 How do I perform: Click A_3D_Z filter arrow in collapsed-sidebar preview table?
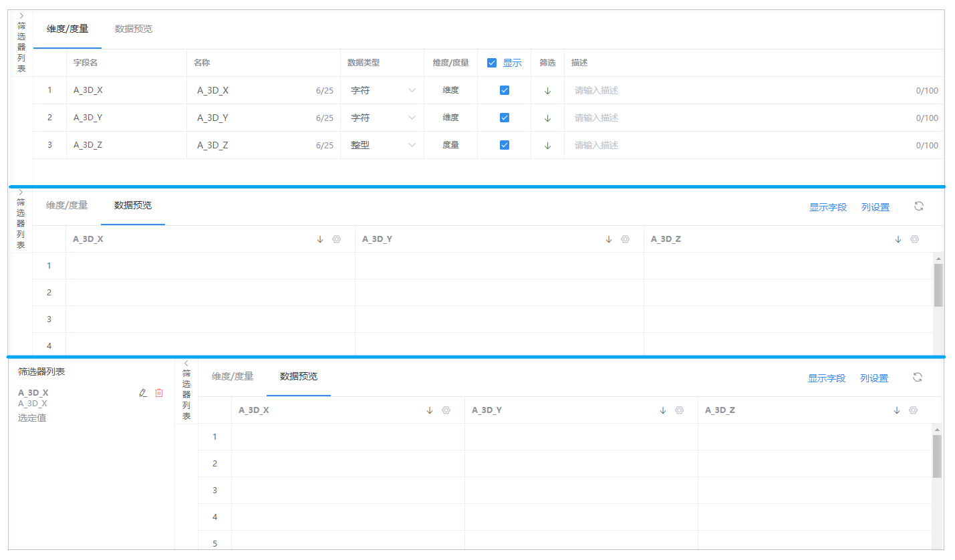[x=898, y=239]
